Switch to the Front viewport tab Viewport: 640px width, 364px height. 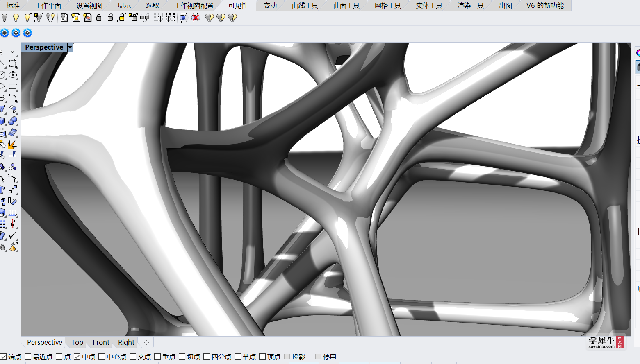(101, 342)
